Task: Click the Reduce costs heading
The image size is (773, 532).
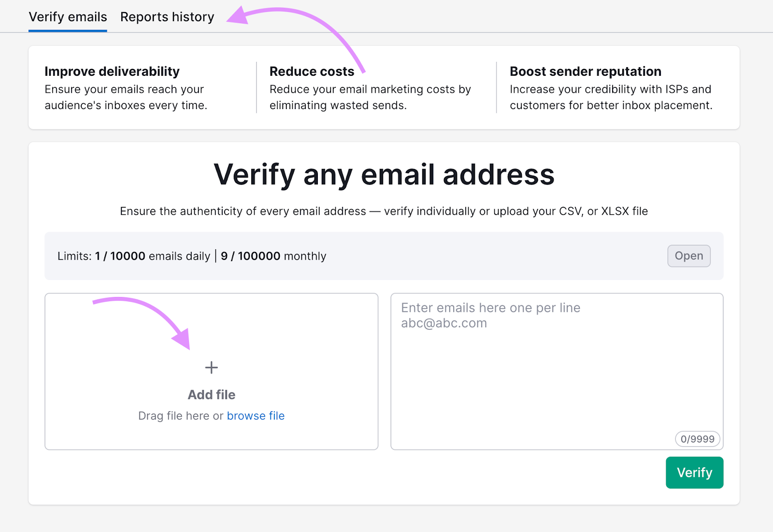Action: (x=312, y=71)
